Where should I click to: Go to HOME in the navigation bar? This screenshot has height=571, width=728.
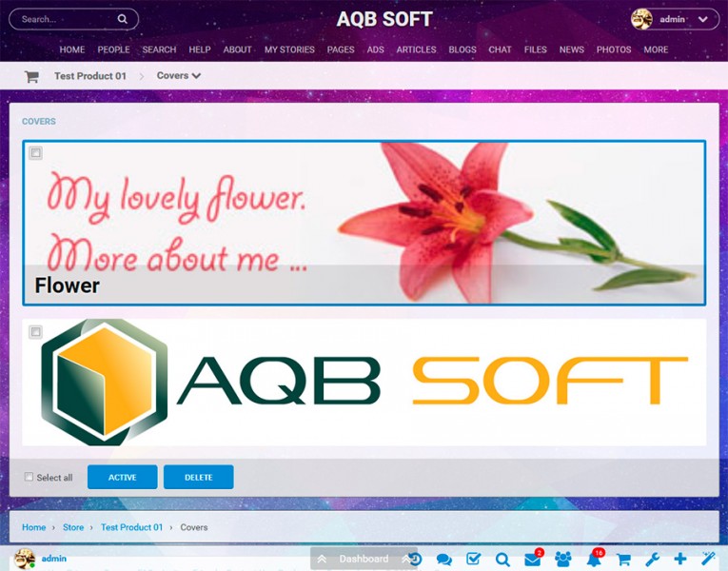click(x=72, y=49)
